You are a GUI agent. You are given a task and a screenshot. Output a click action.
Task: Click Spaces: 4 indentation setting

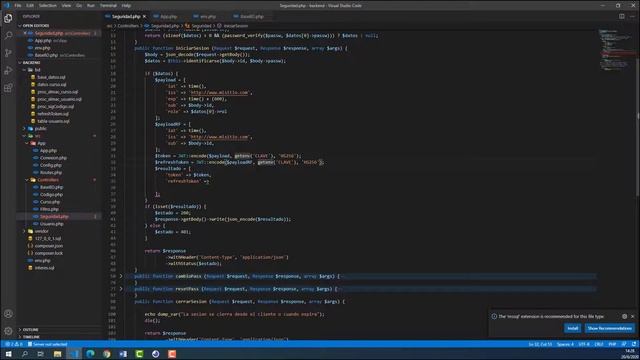click(565, 344)
